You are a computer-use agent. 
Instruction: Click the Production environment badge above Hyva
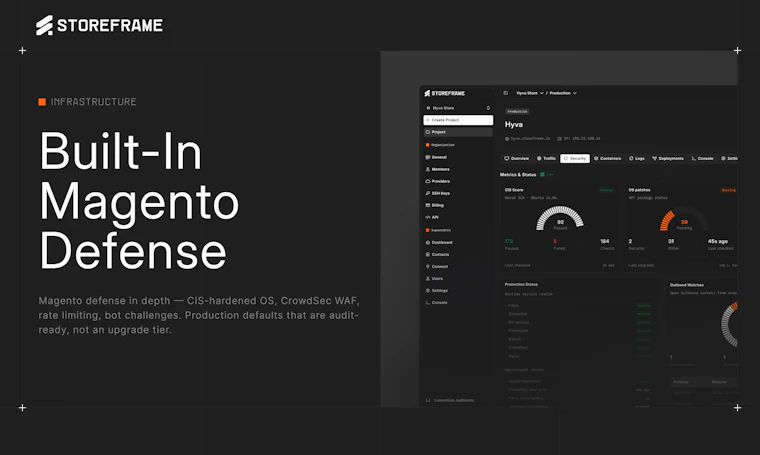click(517, 111)
